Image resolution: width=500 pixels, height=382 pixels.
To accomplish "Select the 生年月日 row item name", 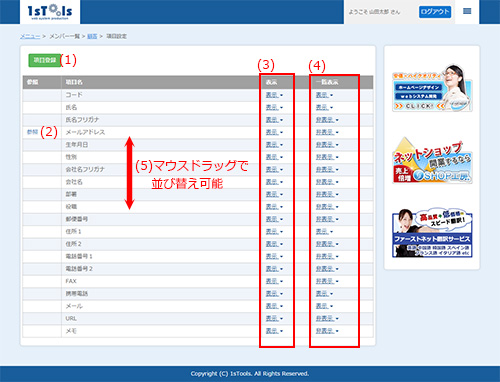I will coord(77,145).
